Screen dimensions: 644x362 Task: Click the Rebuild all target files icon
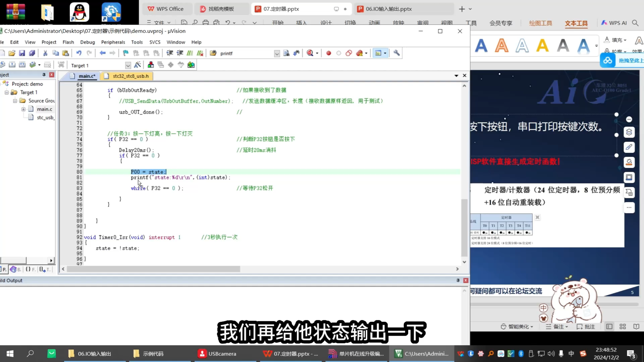click(23, 64)
